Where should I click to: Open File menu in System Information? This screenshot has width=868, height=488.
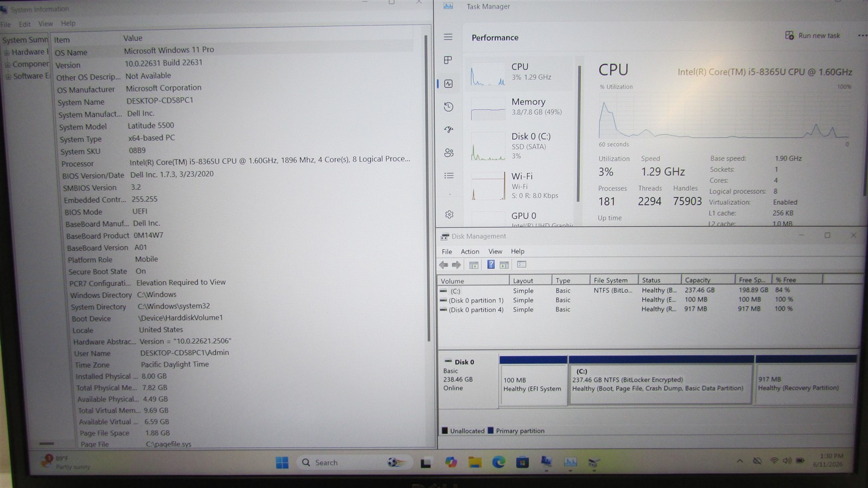click(5, 24)
